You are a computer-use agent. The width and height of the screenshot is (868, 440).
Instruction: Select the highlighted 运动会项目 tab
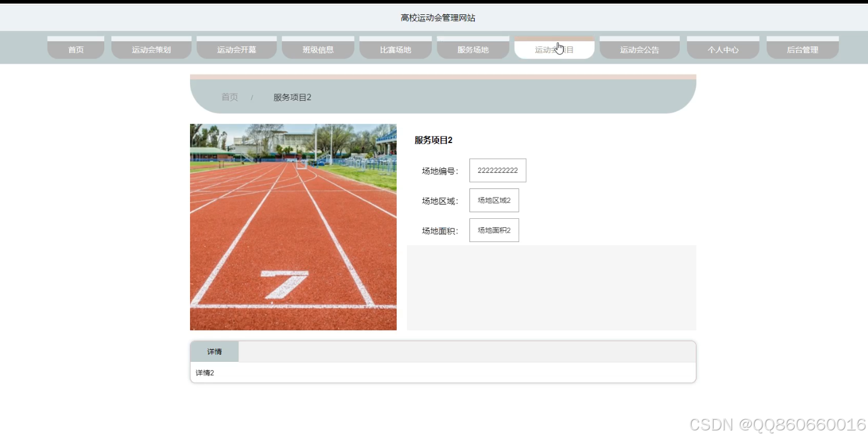click(554, 49)
